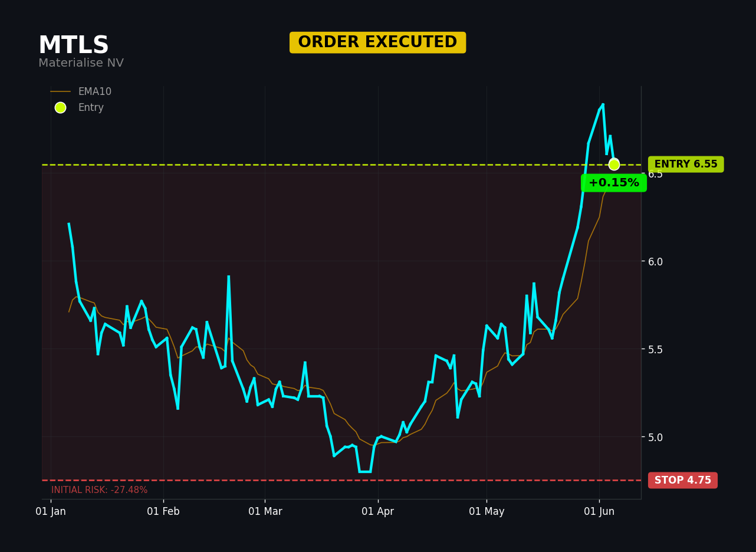Click the Entry dot icon in the legend
The height and width of the screenshot is (552, 756).
click(60, 108)
